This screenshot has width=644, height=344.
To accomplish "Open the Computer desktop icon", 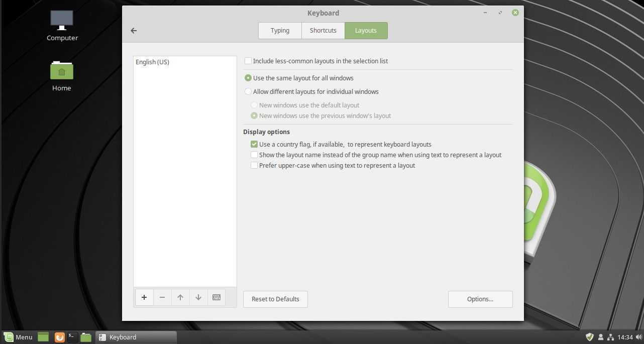I will [x=62, y=26].
